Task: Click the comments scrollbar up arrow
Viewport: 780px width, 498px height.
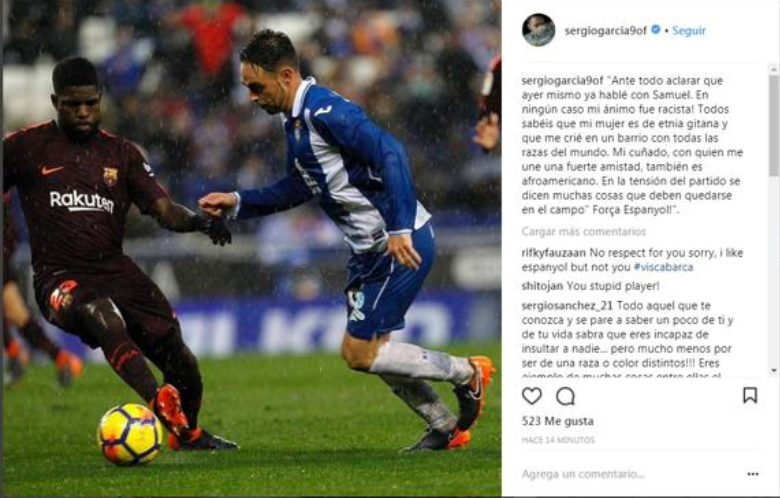Action: click(774, 70)
